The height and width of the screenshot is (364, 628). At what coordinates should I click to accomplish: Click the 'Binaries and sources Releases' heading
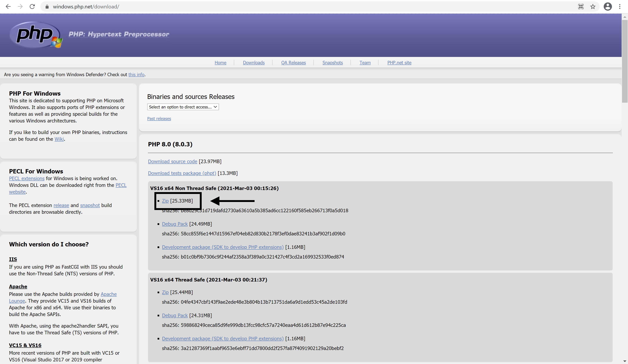(191, 97)
